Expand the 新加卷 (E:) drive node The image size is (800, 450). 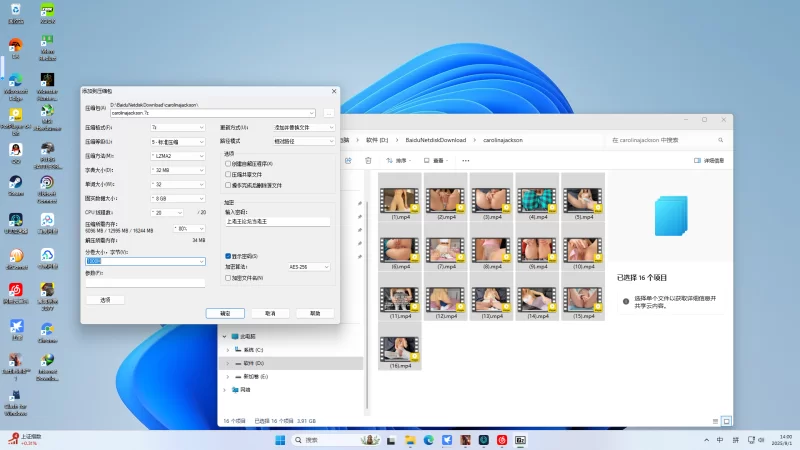[228, 377]
